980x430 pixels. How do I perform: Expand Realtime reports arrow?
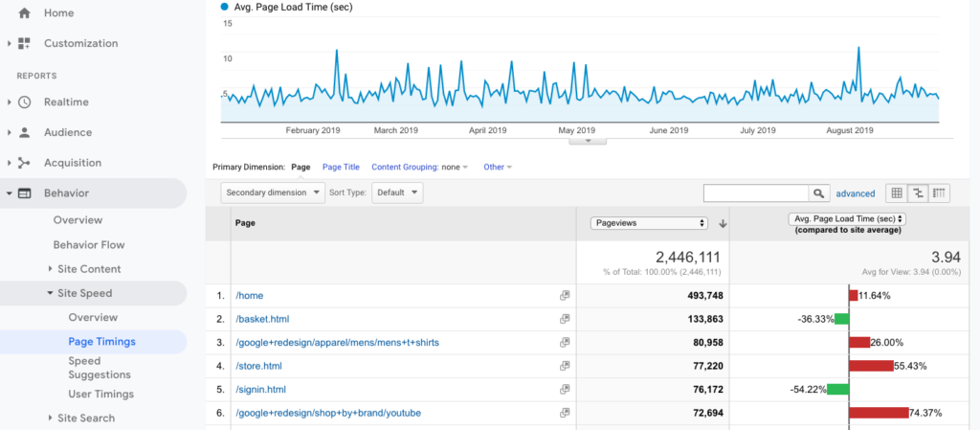tap(9, 102)
